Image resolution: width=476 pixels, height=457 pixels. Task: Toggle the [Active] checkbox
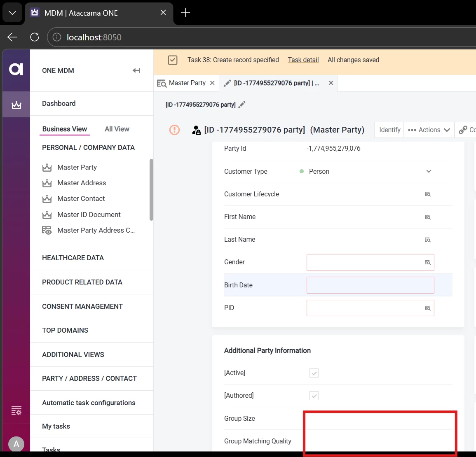coord(314,373)
